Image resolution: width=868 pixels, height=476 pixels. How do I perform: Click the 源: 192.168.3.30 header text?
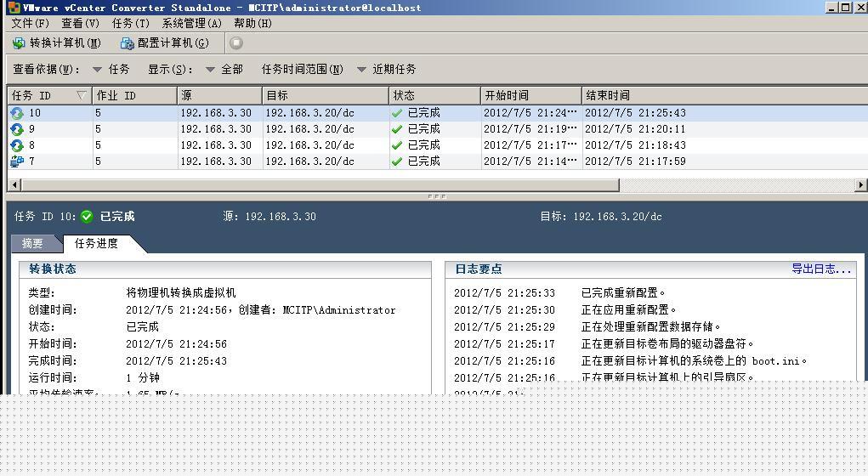click(269, 217)
